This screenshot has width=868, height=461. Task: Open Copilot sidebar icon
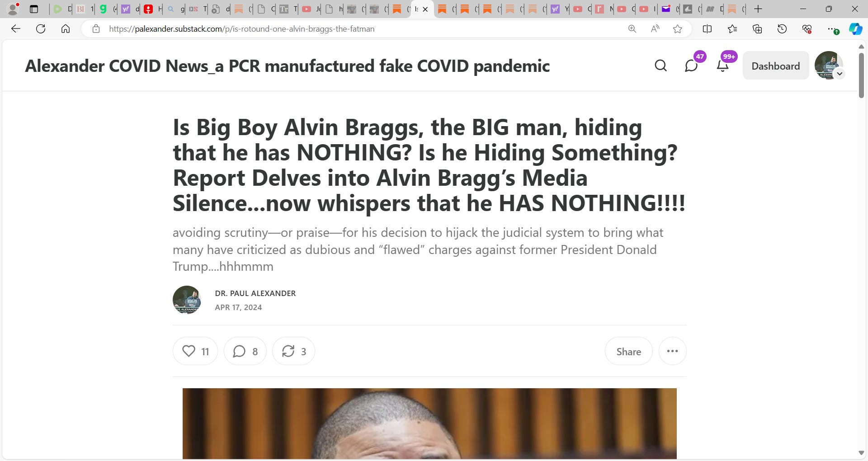[x=855, y=29]
